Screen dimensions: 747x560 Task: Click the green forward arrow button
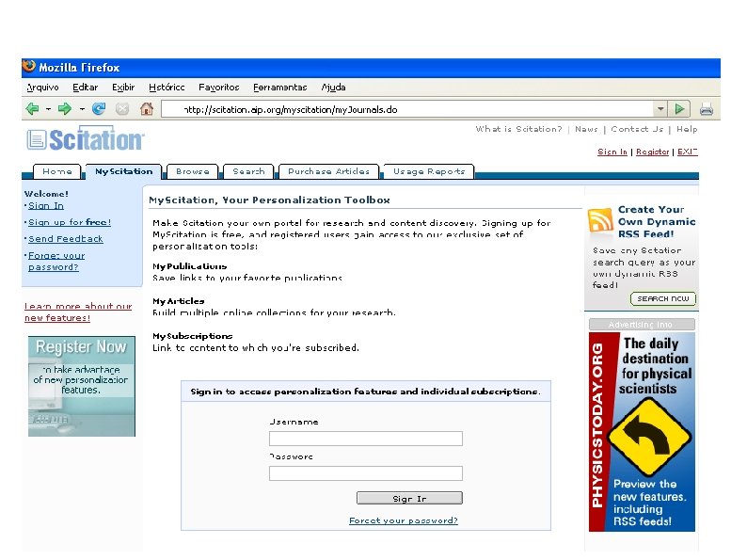(x=65, y=109)
